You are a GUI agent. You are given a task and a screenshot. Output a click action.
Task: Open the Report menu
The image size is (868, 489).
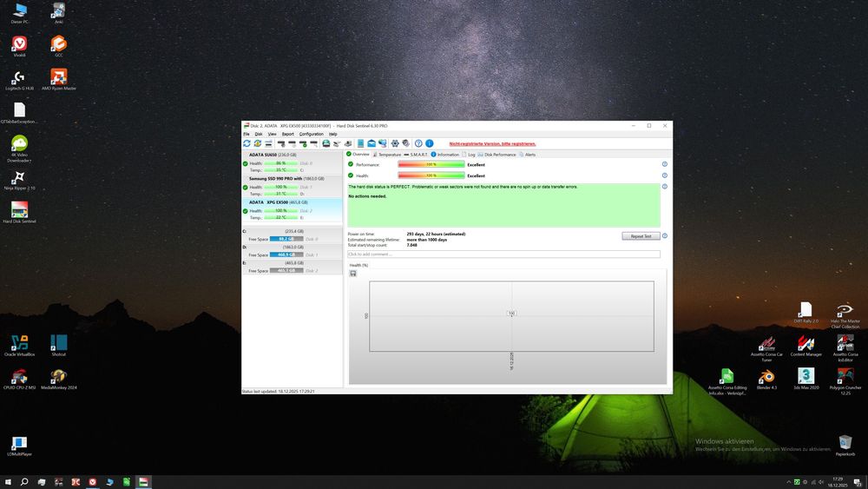pyautogui.click(x=288, y=134)
